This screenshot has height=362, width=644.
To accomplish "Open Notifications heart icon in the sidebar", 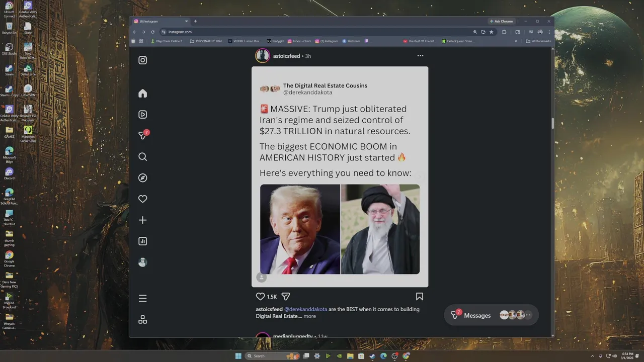I will 143,199.
